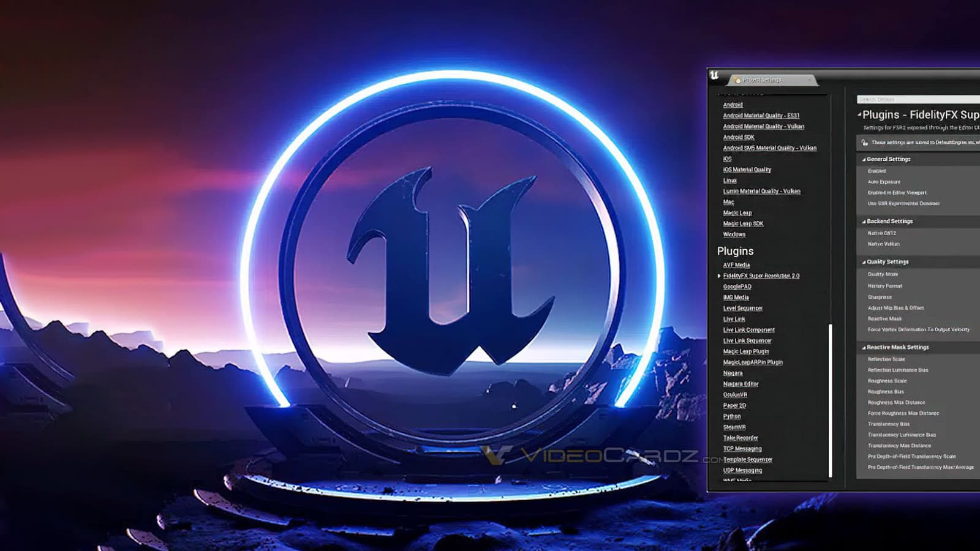Click the arrow beside FidelityFX Super Resolution 2.0
The image size is (980, 551).
pos(719,276)
